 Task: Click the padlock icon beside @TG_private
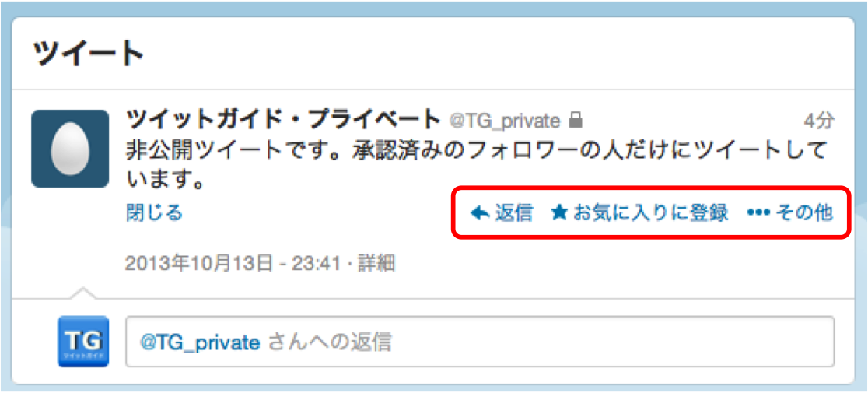pos(576,120)
